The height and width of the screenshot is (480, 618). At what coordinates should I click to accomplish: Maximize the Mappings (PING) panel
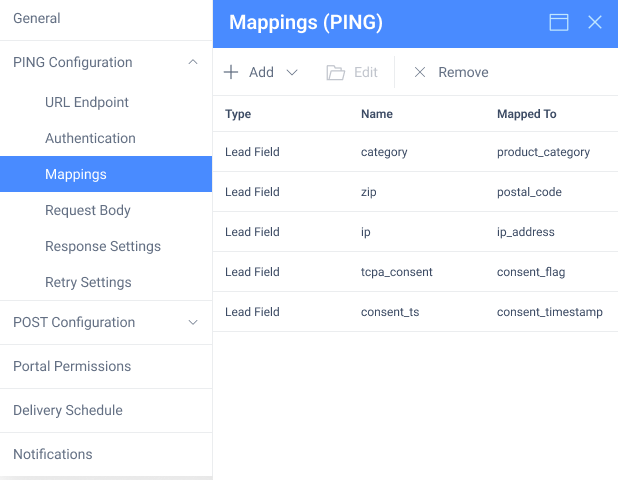[x=559, y=22]
